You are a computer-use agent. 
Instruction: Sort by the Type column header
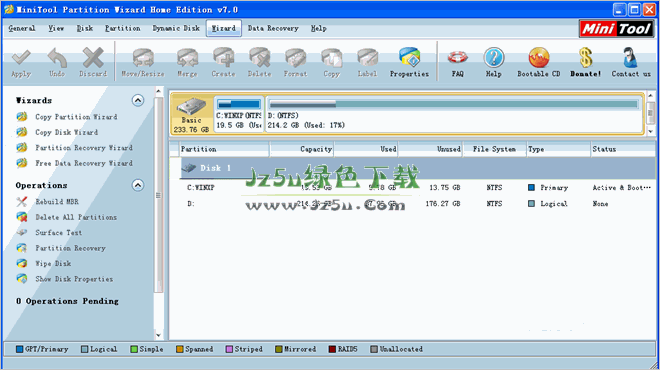click(x=559, y=149)
